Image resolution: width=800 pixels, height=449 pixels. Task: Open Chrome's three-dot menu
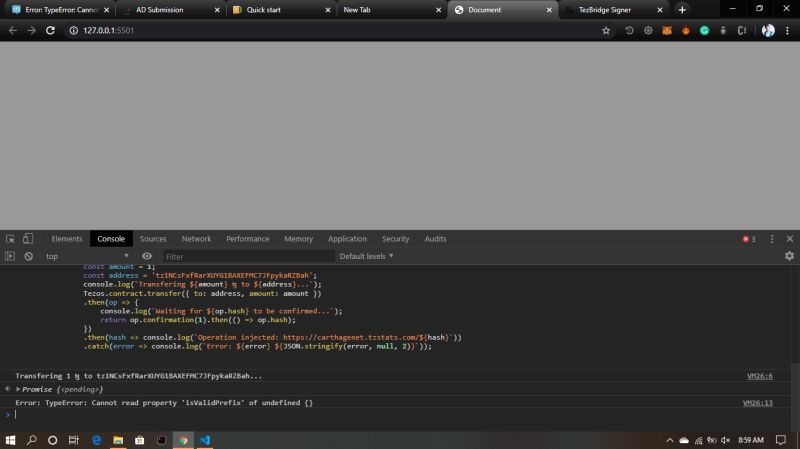tap(787, 31)
